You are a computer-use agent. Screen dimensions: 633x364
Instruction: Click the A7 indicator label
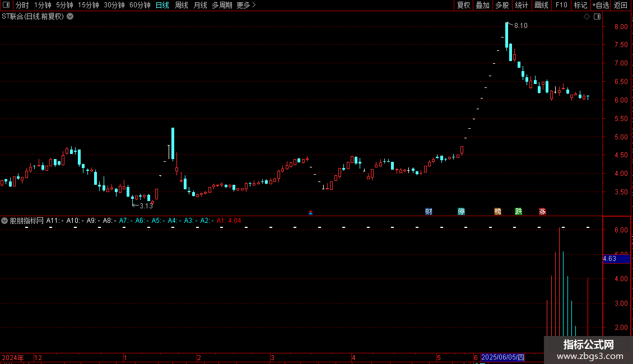click(x=125, y=221)
